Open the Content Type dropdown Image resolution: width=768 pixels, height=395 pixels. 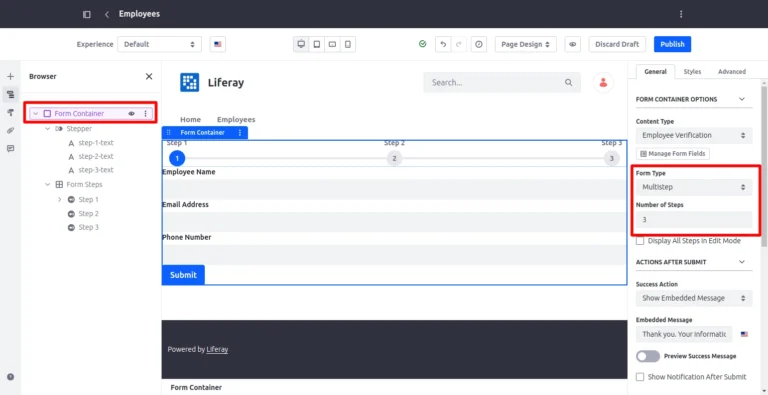point(694,135)
